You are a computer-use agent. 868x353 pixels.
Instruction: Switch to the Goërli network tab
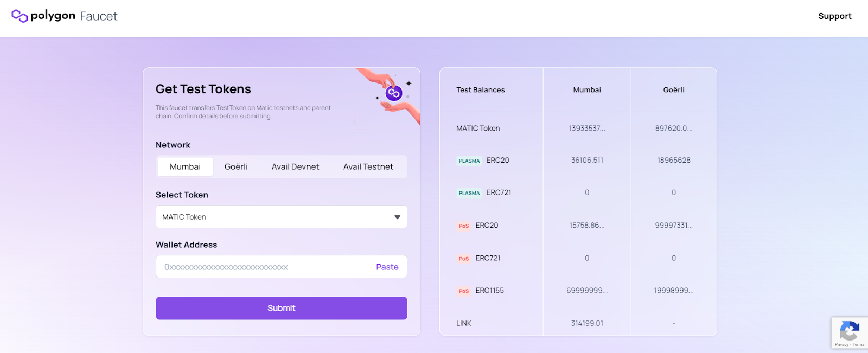pos(236,166)
